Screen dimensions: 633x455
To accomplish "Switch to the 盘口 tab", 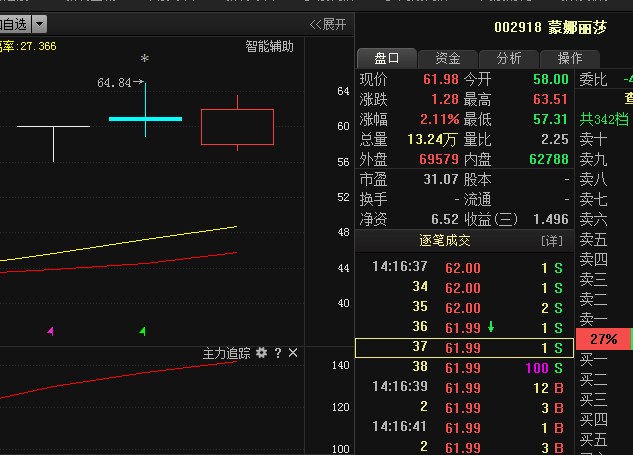I will point(387,59).
